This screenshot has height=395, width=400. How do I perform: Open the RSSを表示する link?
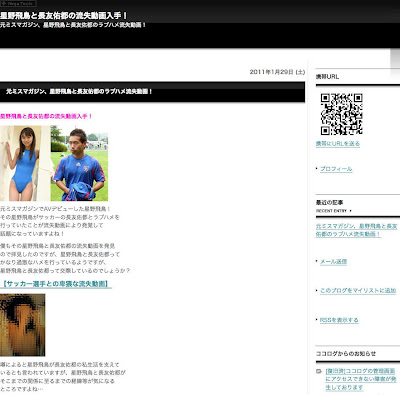point(339,320)
